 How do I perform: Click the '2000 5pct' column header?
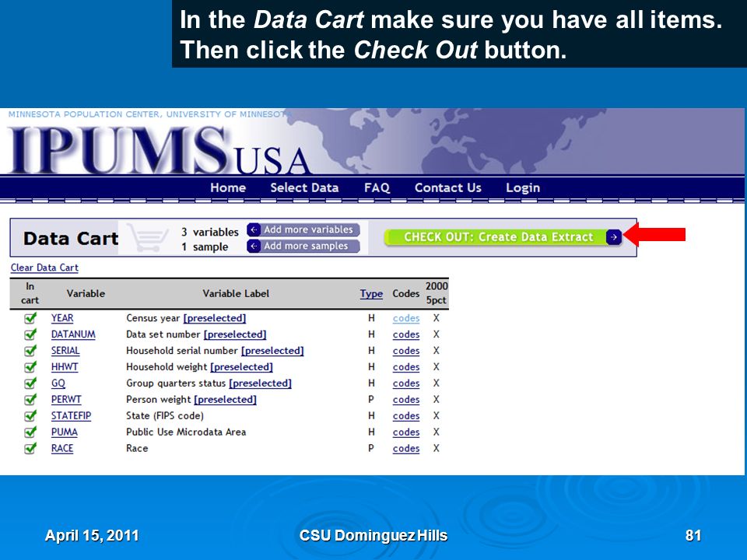[x=437, y=293]
